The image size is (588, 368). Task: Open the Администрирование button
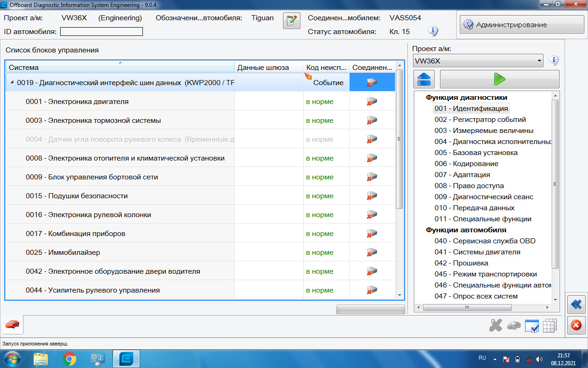coord(522,24)
